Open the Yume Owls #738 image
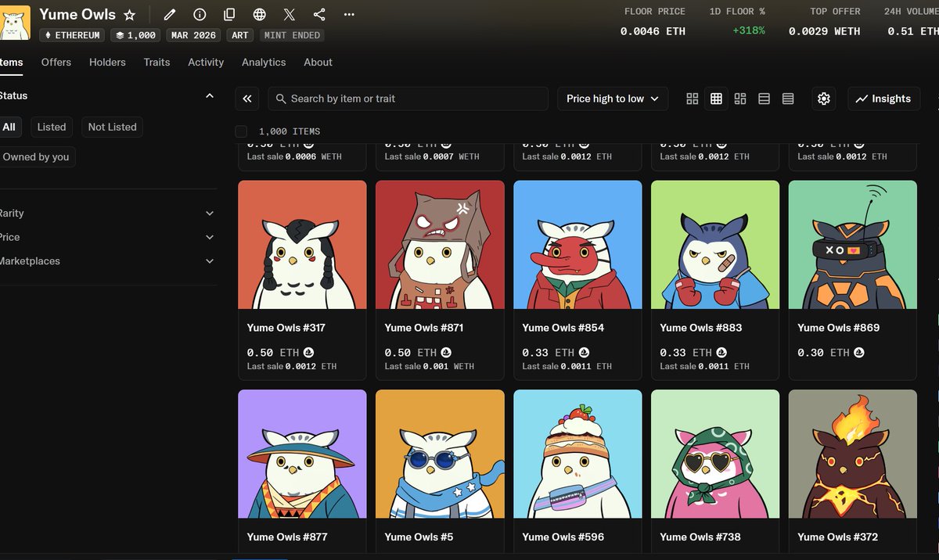939x560 pixels. pos(715,454)
